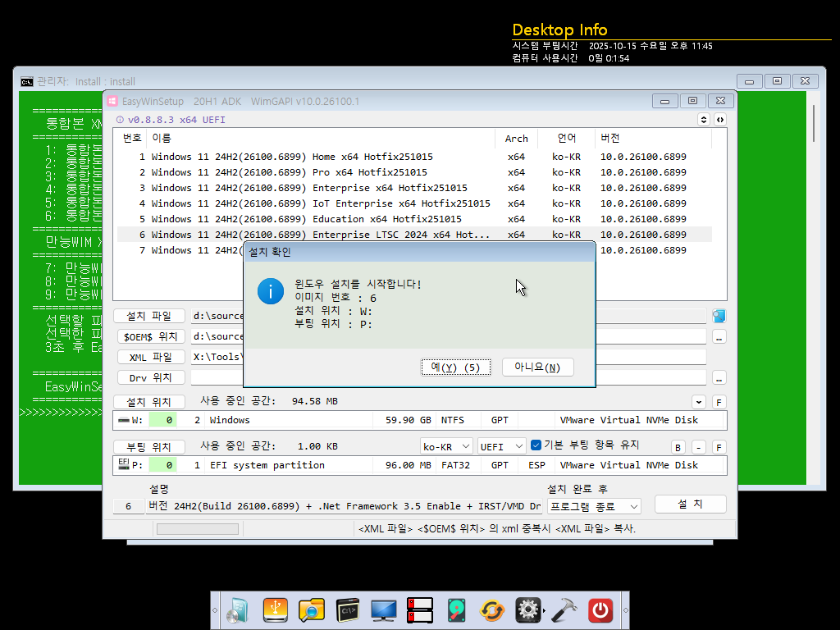This screenshot has height=630, width=840.
Task: Click the minus button in boot location row
Action: [699, 447]
